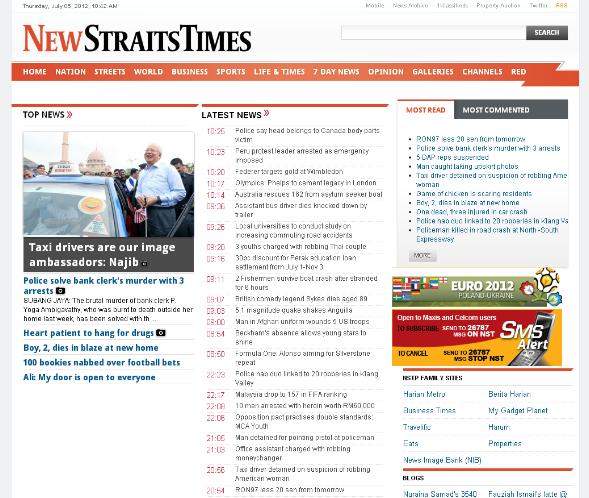
Task: Open LIFE & TIMES section
Action: (279, 72)
